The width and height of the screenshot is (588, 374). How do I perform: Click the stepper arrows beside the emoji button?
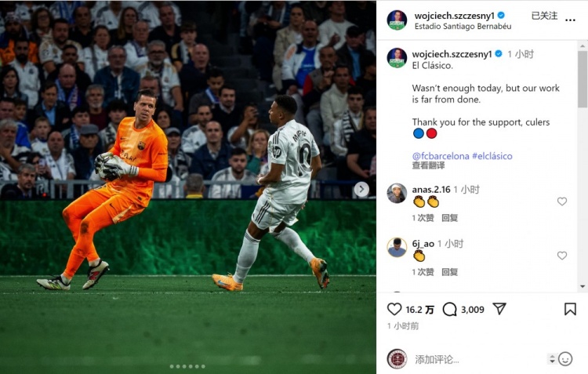pyautogui.click(x=552, y=359)
